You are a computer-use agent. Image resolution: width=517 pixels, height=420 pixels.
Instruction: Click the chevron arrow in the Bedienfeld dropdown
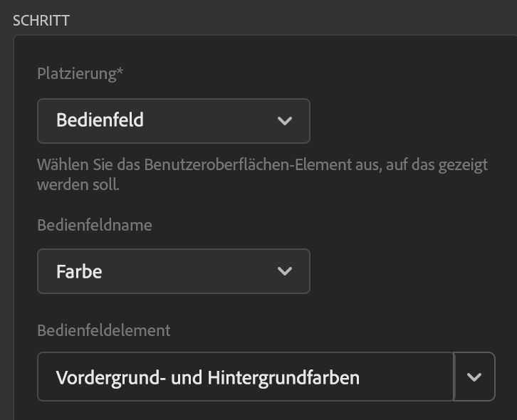pyautogui.click(x=285, y=121)
